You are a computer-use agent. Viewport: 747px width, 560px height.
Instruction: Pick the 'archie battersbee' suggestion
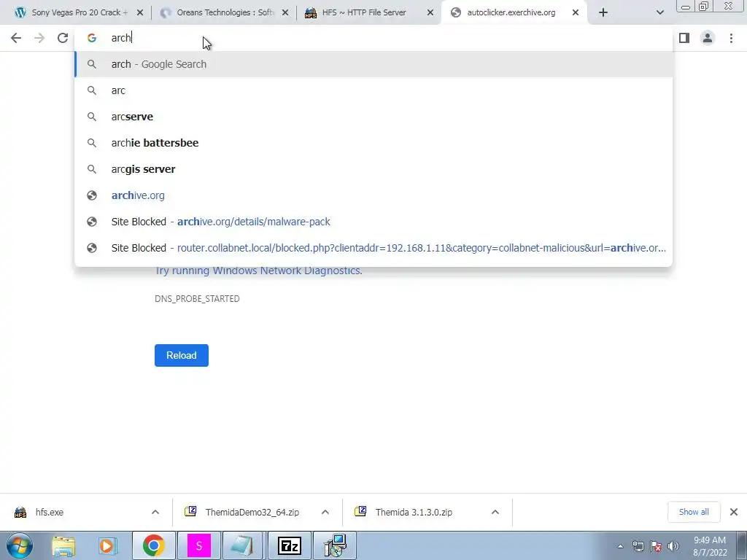373,143
